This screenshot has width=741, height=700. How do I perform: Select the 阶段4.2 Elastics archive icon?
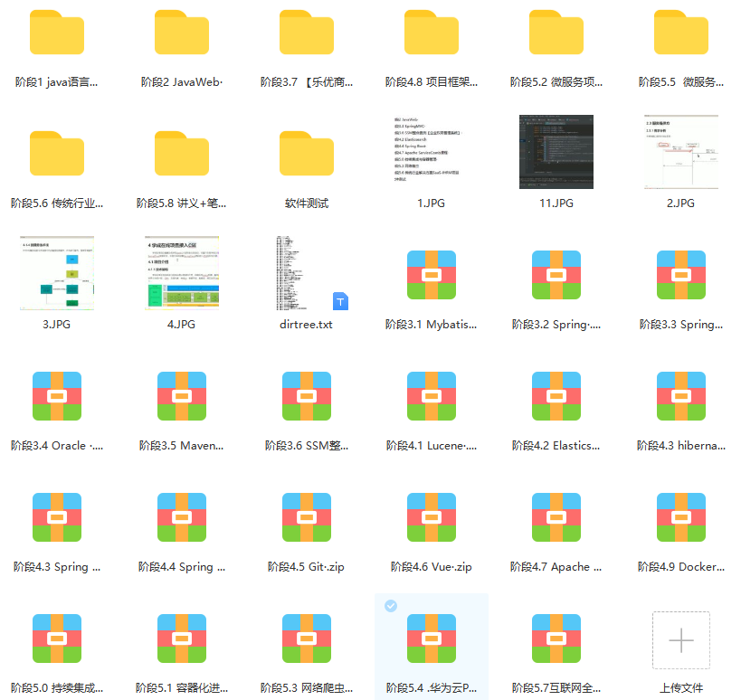click(556, 395)
